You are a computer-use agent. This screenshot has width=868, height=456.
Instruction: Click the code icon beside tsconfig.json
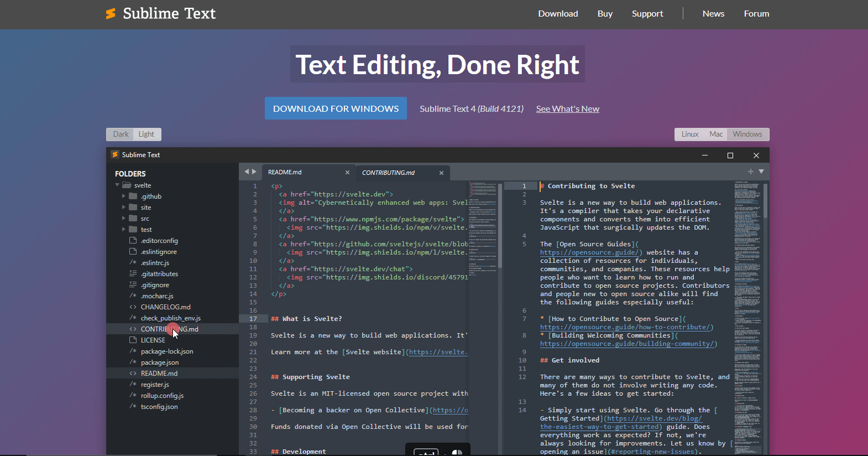click(133, 406)
